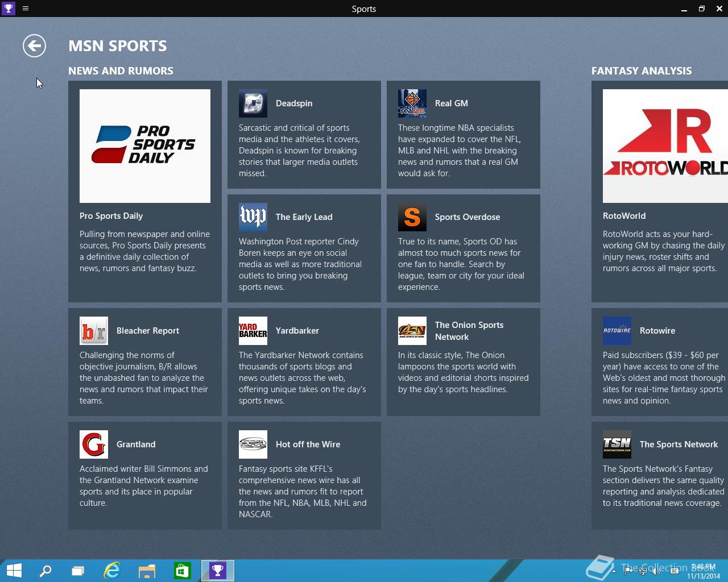This screenshot has height=582, width=728.
Task: Open the Hot off the Wire title
Action: pos(308,444)
